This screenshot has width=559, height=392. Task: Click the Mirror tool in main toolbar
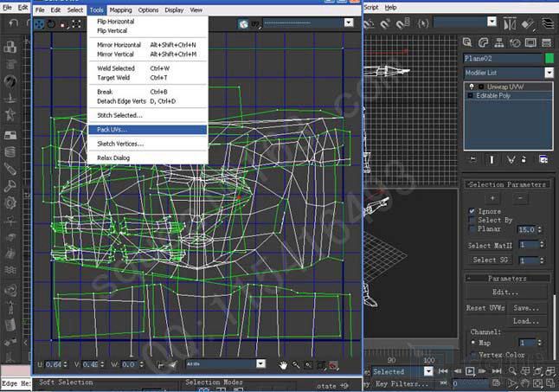coord(510,23)
